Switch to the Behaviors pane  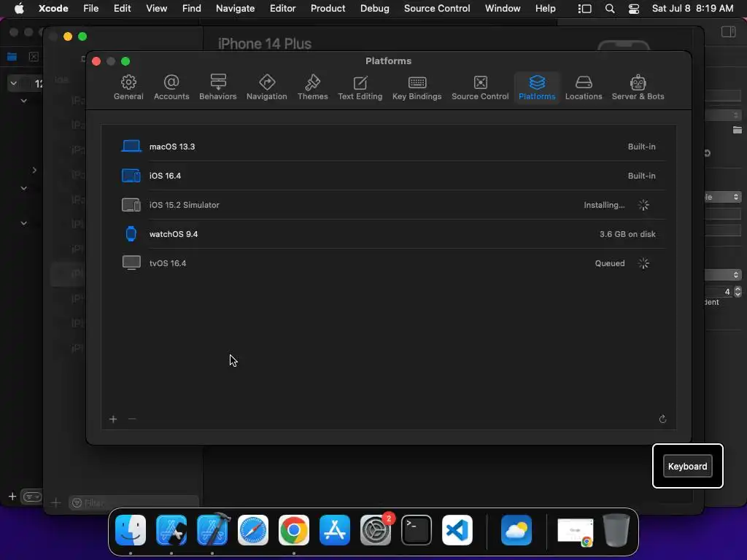coord(217,87)
